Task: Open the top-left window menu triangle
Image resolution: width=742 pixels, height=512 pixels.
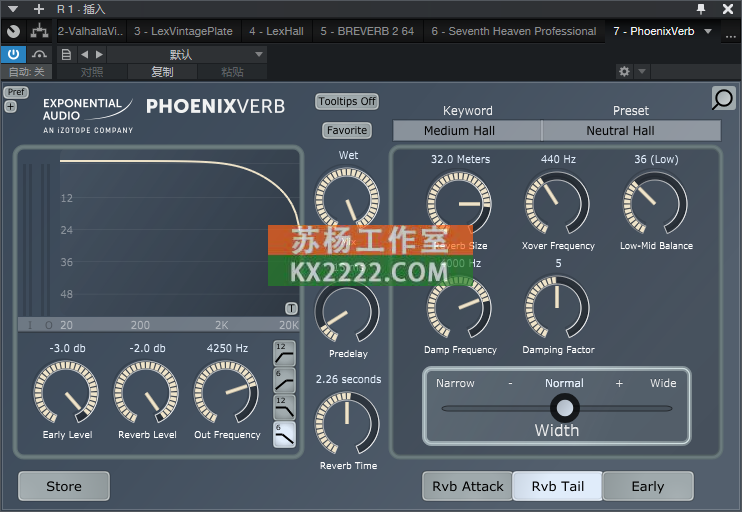Action: (13, 9)
